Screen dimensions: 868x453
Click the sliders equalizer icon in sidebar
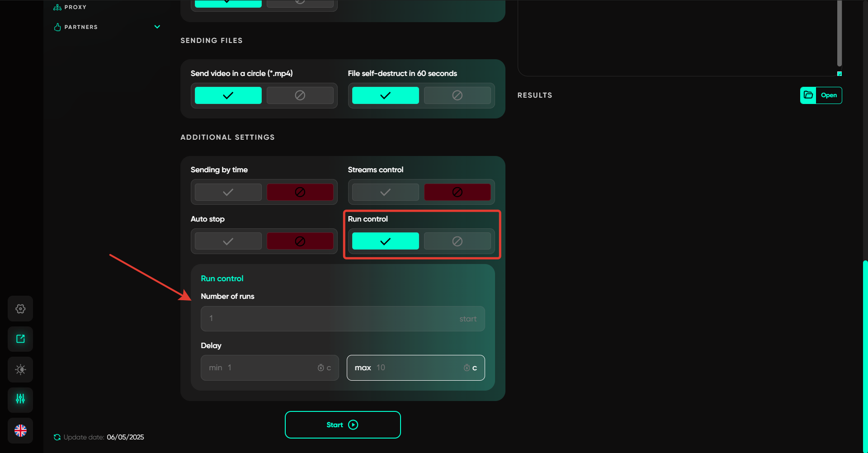tap(20, 399)
